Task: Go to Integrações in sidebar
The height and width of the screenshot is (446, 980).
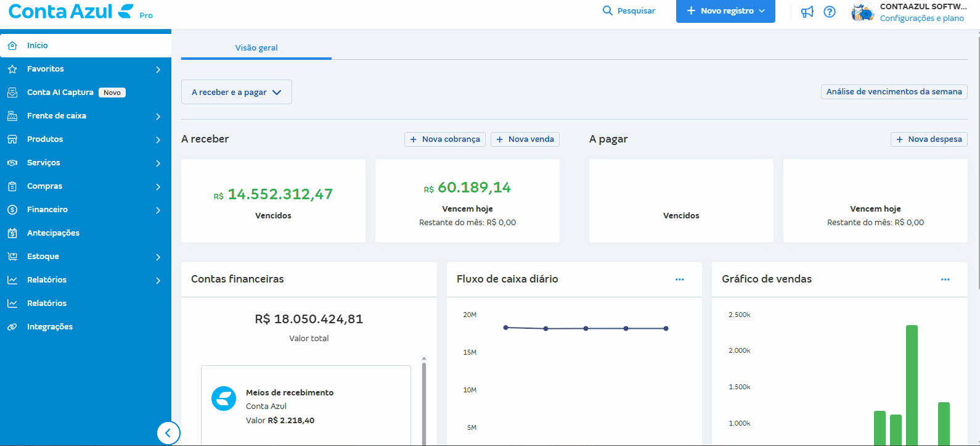Action: point(50,327)
